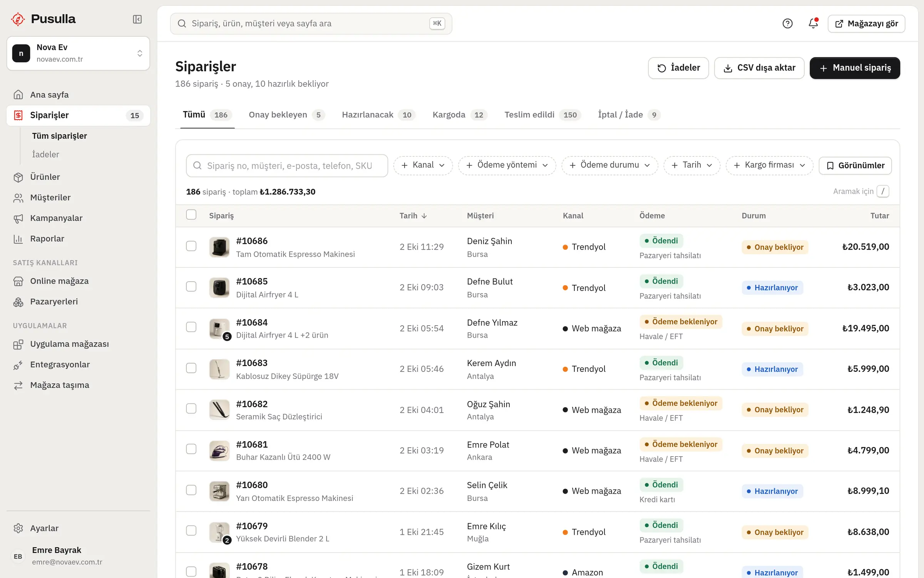Screen dimensions: 924x578
Task: Click the Pusulla compass logo
Action: 18,19
